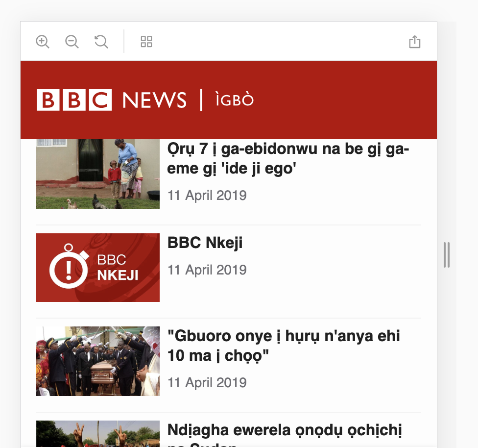Click the woman with children photo thumbnail
This screenshot has width=478, height=448.
(x=97, y=173)
